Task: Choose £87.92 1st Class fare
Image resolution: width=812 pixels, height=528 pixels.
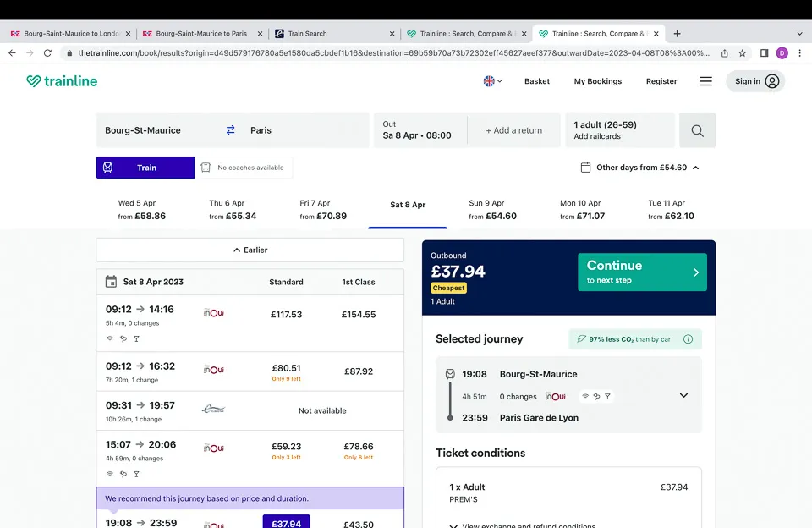Action: [x=359, y=371]
